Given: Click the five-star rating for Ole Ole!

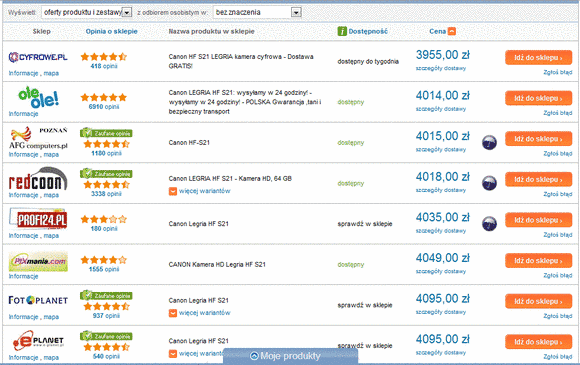Looking at the screenshot, I should (104, 97).
